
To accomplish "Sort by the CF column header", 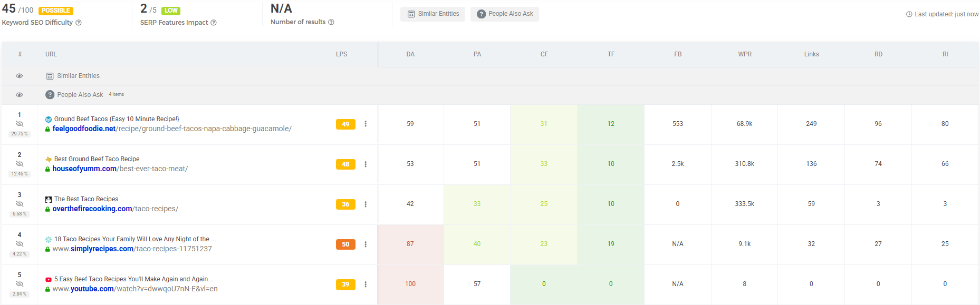I will click(x=544, y=54).
